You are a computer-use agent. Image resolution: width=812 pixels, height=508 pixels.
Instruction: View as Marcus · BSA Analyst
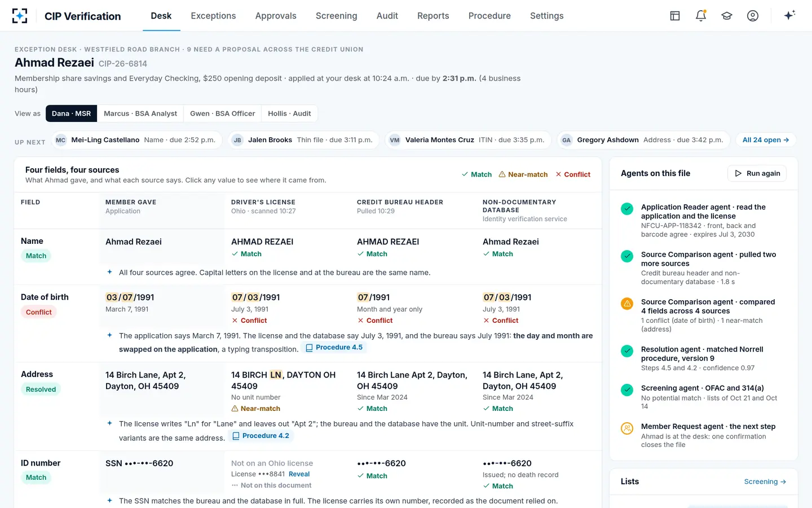(x=140, y=113)
